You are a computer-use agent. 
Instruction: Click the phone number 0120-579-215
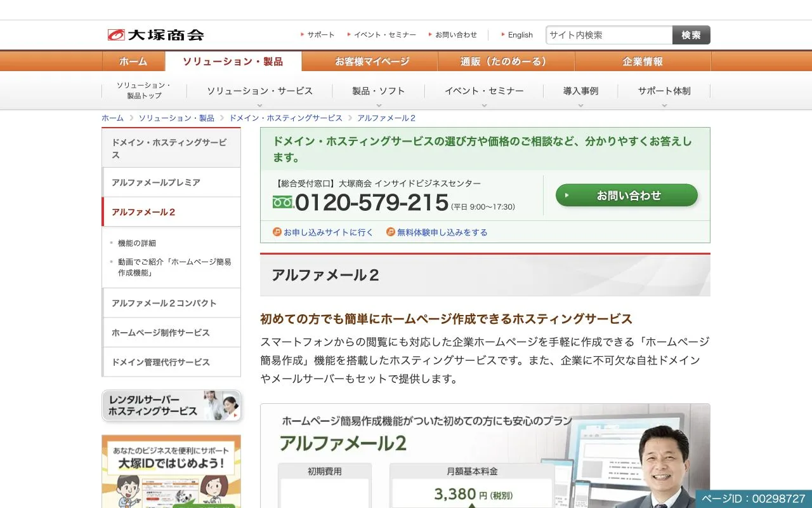372,203
